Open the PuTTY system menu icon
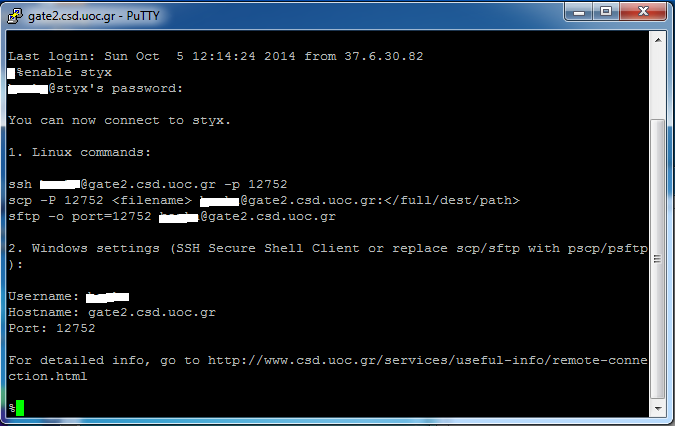The image size is (675, 426). (15, 16)
